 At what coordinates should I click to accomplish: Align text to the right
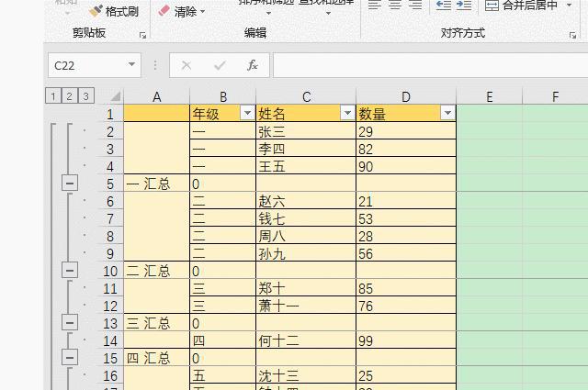[x=415, y=5]
